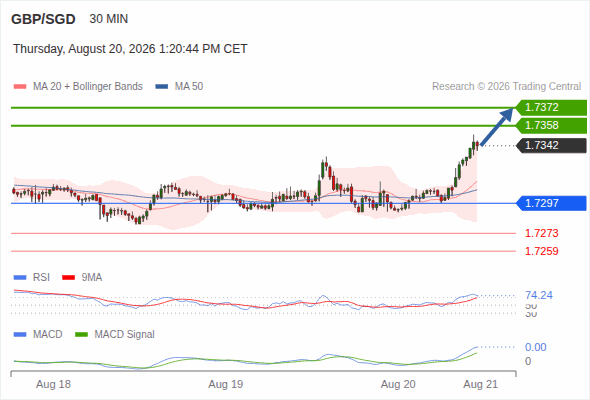Viewport: 590px width, 400px height.
Task: Click the MACD legend label
Action: coord(47,335)
